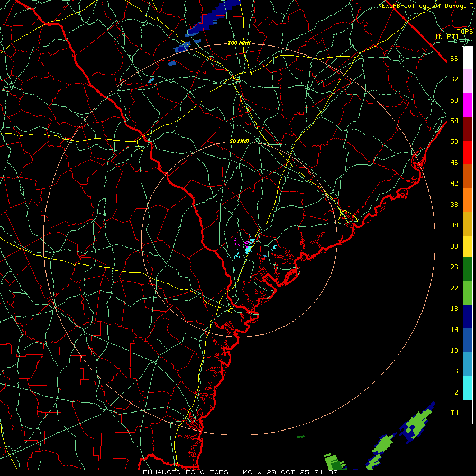Click the legend value "22"
The height and width of the screenshot is (476, 476).
pyautogui.click(x=454, y=288)
